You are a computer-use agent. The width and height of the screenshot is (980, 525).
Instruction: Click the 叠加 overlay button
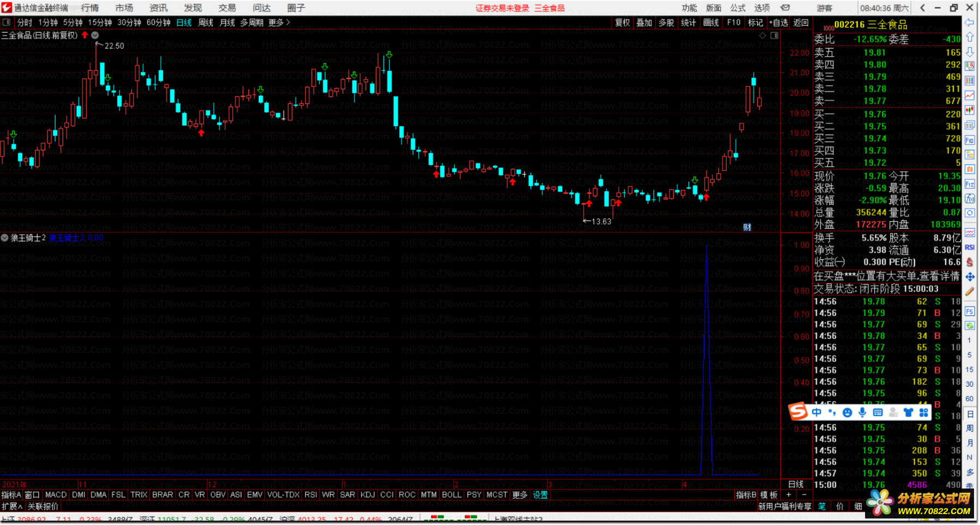coord(644,22)
